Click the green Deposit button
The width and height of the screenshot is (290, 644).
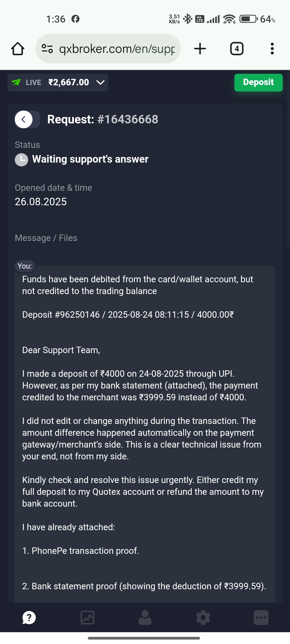coord(258,82)
